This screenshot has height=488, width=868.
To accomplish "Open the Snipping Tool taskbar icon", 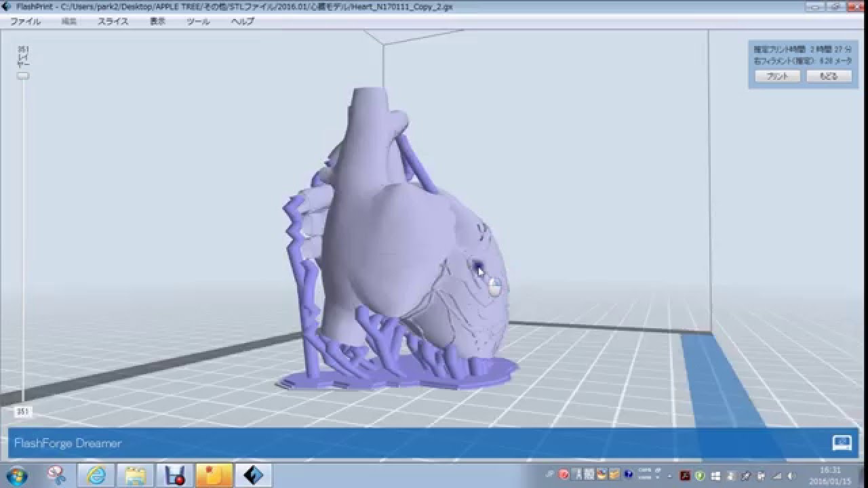I will 57,474.
